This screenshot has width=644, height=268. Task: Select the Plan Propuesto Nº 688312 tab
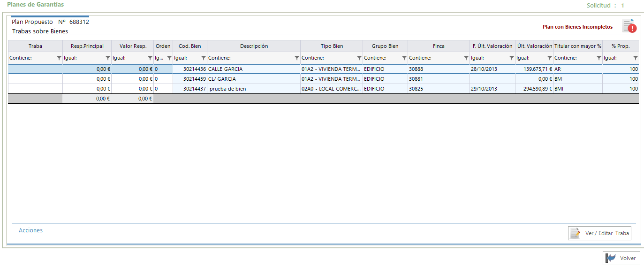coord(50,22)
